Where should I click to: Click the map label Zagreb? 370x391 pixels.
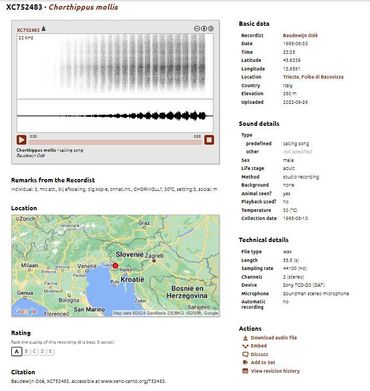click(x=154, y=256)
